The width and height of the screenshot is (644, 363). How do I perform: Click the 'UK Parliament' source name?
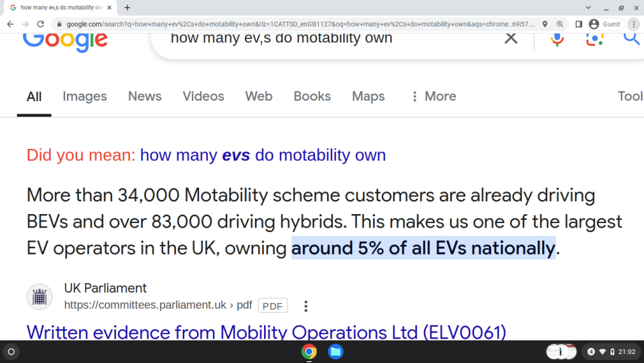[105, 288]
